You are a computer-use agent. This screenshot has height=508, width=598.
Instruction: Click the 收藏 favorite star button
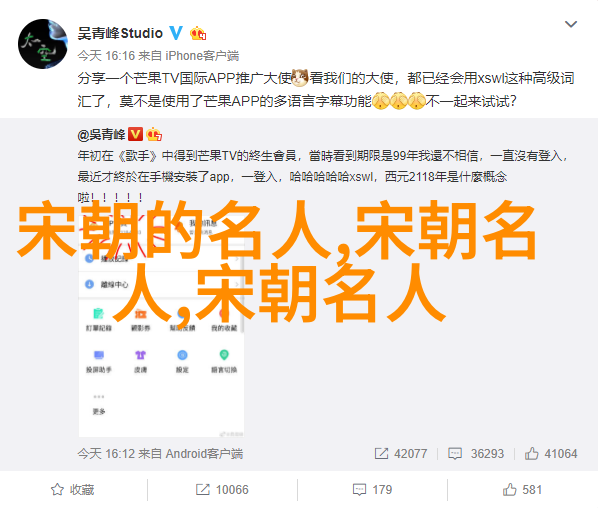coord(72,489)
